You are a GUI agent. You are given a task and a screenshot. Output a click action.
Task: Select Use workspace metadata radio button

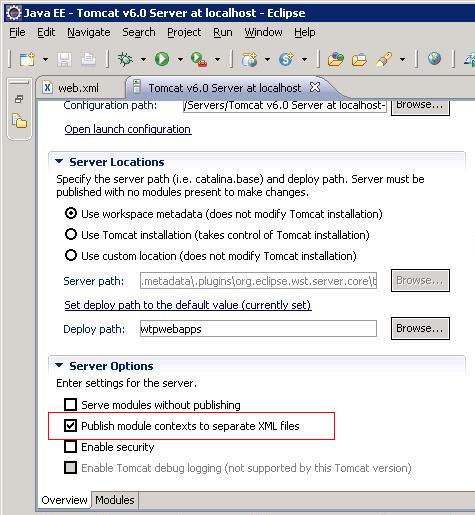click(x=71, y=213)
